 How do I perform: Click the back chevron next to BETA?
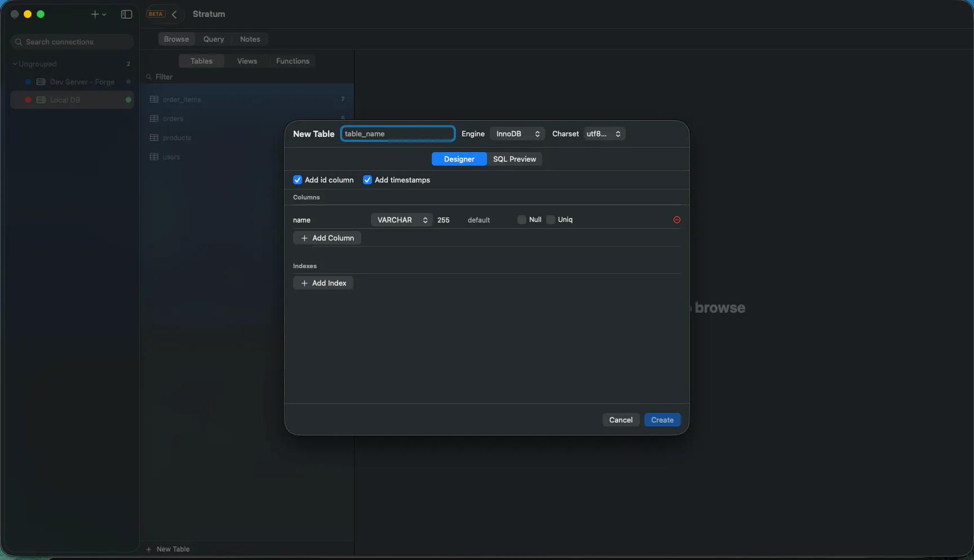[174, 14]
